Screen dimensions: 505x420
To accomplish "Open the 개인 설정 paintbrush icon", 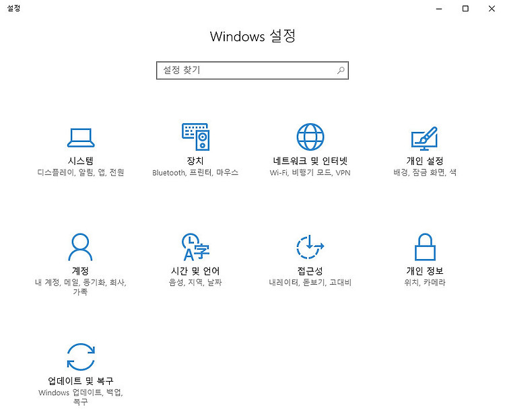I will [x=424, y=139].
